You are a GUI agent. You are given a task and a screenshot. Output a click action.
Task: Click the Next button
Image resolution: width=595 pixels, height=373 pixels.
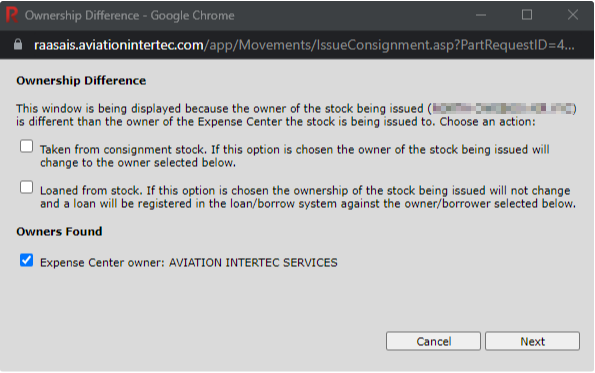[x=532, y=341]
